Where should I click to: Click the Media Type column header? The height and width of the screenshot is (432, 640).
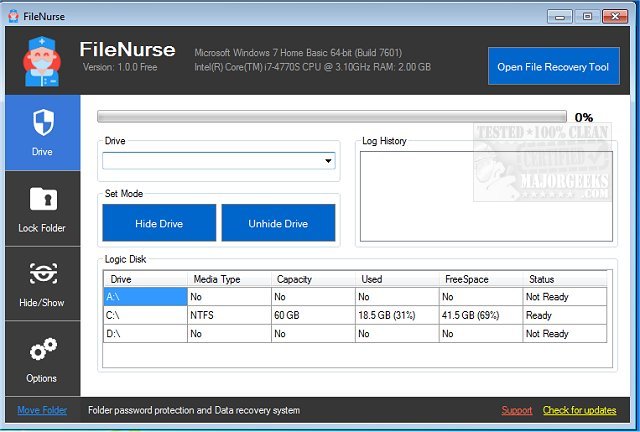tap(229, 279)
